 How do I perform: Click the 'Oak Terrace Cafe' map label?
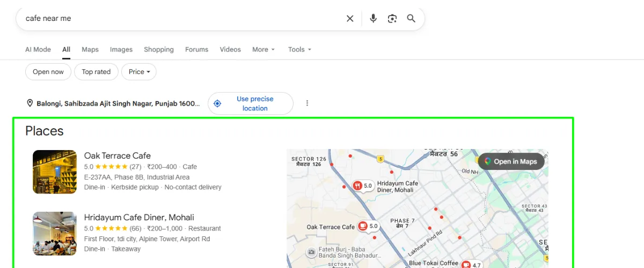[x=331, y=227]
